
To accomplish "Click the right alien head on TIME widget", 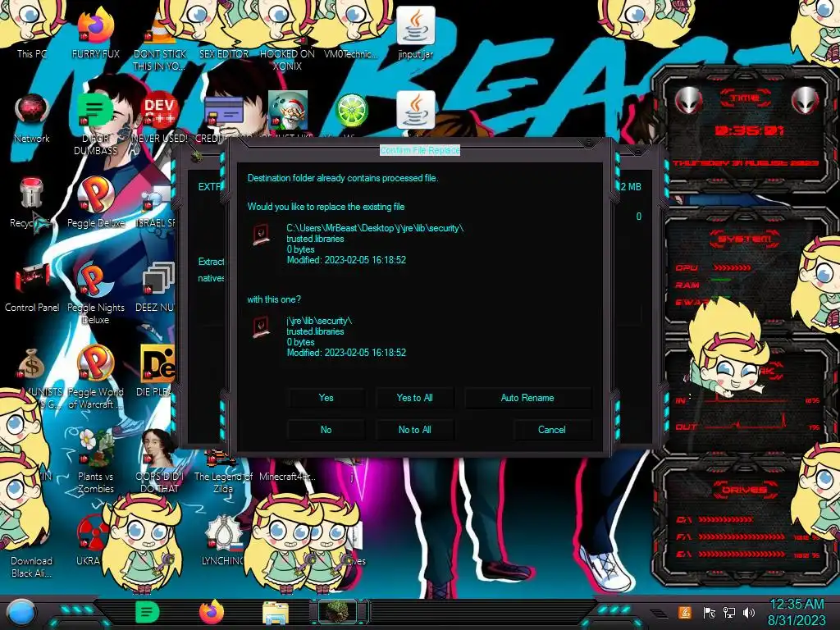I will coord(806,99).
